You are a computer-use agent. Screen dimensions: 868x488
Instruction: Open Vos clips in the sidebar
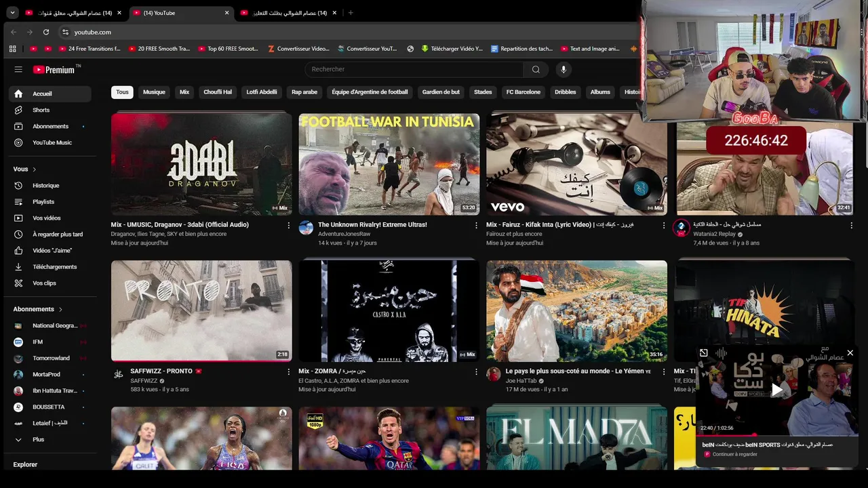[50, 283]
